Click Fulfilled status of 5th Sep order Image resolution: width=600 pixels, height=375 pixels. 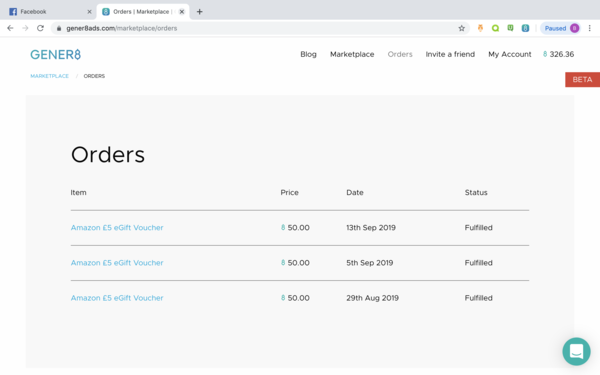tap(478, 263)
